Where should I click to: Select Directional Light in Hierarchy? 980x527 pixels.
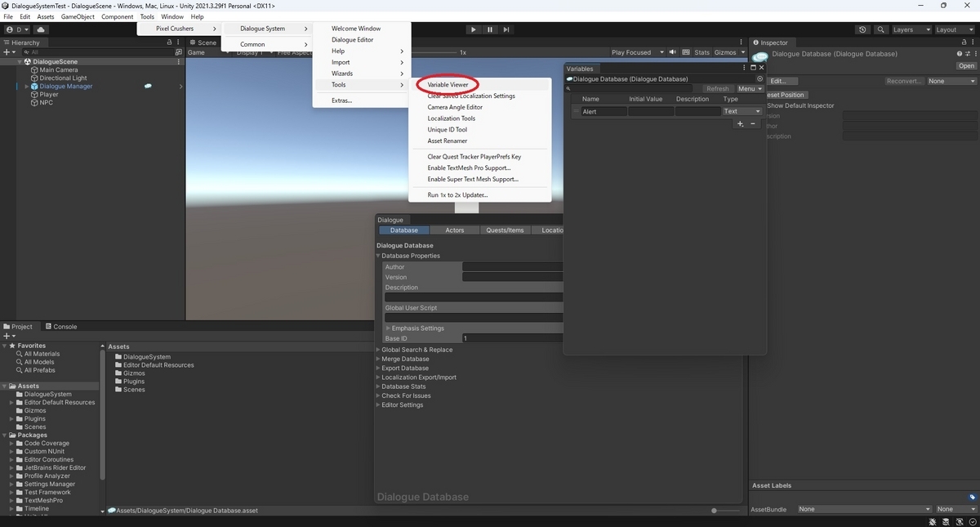pos(62,78)
